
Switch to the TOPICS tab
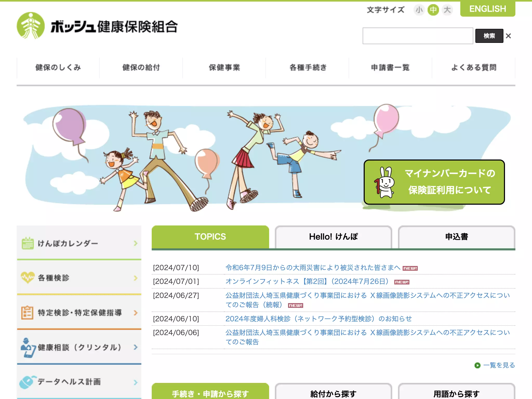210,237
